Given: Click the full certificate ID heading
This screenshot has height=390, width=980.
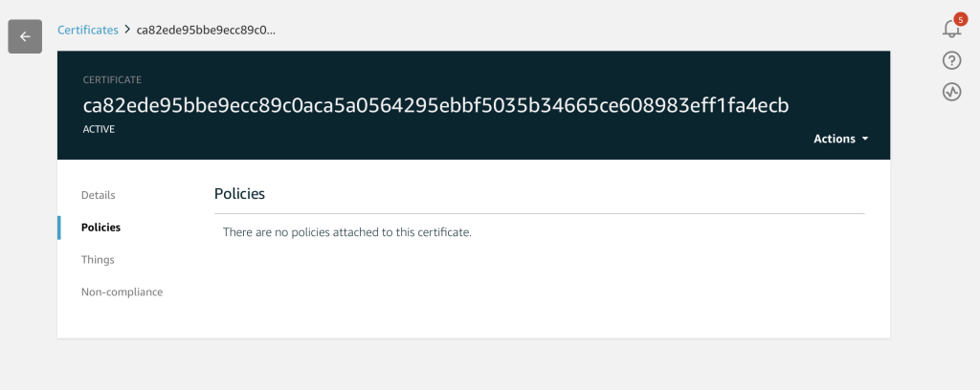Looking at the screenshot, I should 435,105.
